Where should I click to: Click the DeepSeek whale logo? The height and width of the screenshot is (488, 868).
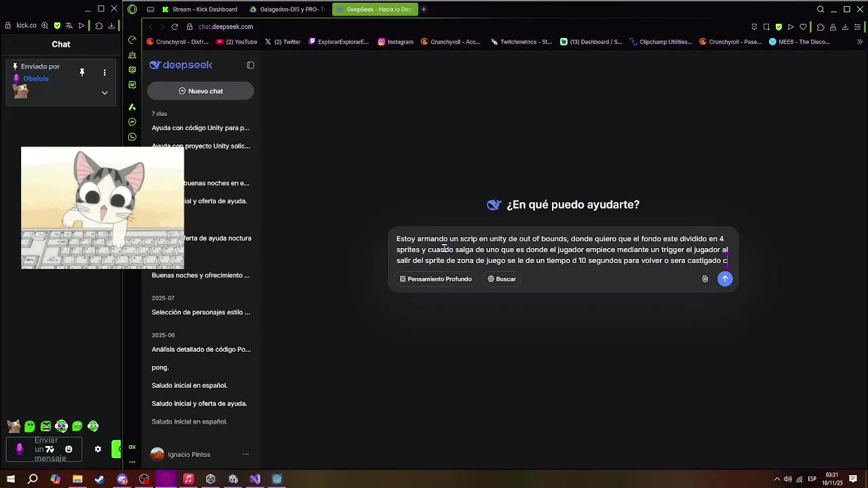(x=180, y=65)
